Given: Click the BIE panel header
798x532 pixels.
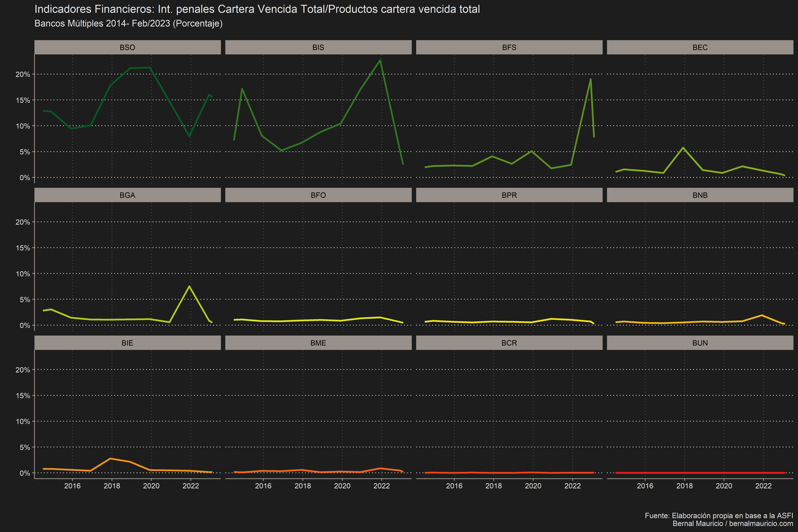Looking at the screenshot, I should tap(127, 343).
